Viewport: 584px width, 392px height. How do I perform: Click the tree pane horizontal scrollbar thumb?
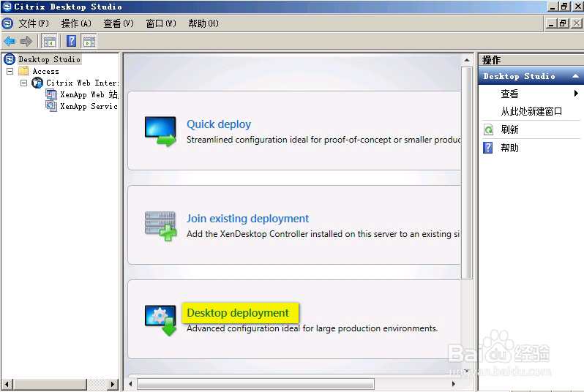click(x=50, y=384)
